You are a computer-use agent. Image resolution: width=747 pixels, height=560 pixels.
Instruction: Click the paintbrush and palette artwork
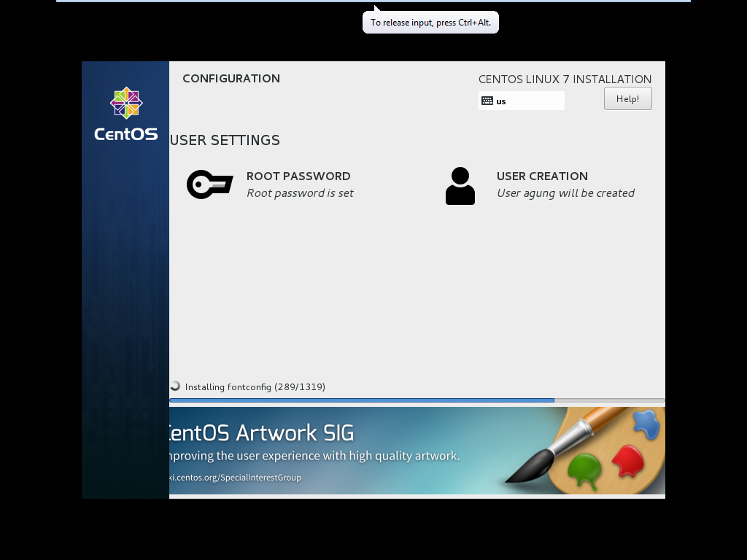[x=585, y=451]
